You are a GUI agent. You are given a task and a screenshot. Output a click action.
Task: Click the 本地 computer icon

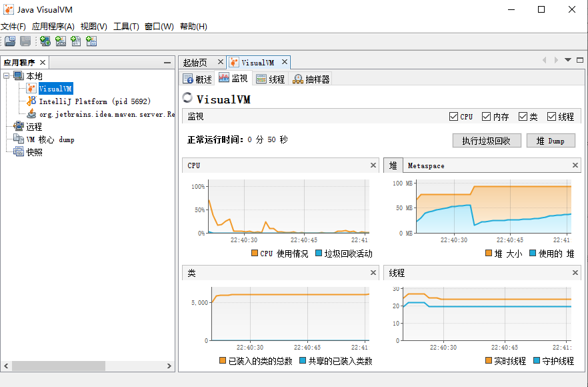[19, 76]
